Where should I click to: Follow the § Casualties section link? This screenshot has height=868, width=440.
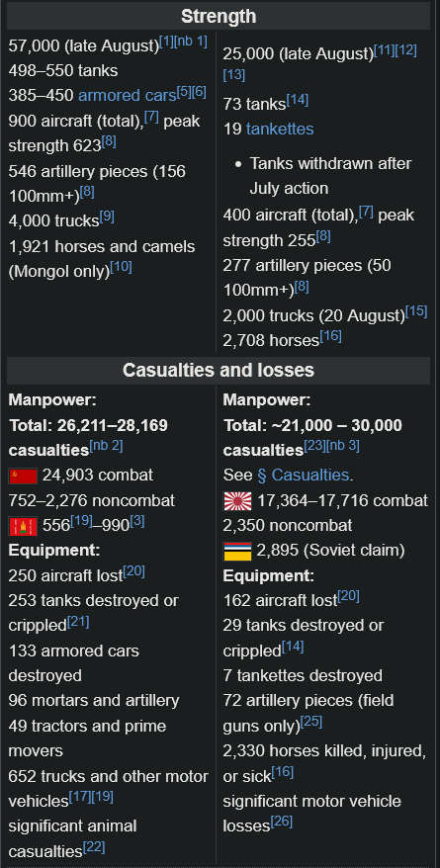pyautogui.click(x=304, y=475)
